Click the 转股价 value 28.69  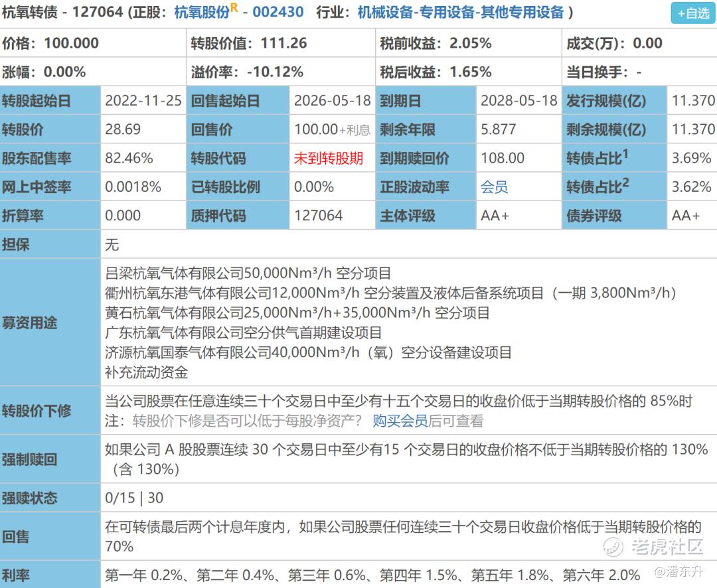click(123, 129)
